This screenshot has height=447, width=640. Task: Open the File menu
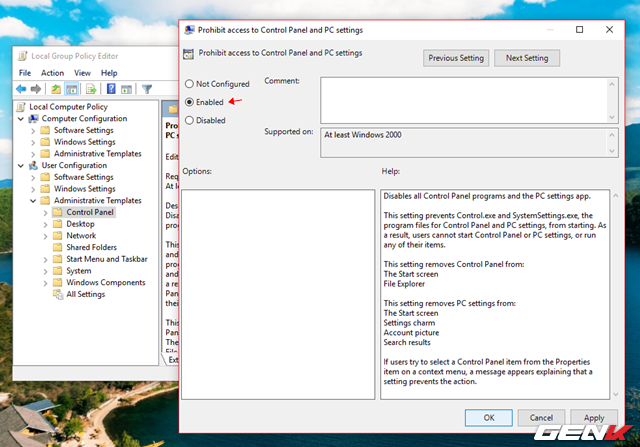click(25, 73)
